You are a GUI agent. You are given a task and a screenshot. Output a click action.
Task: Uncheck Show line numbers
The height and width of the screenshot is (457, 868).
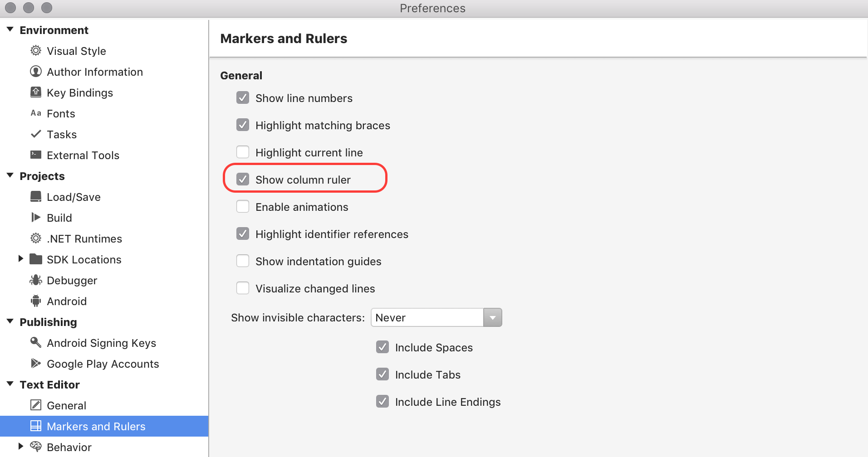[243, 97]
